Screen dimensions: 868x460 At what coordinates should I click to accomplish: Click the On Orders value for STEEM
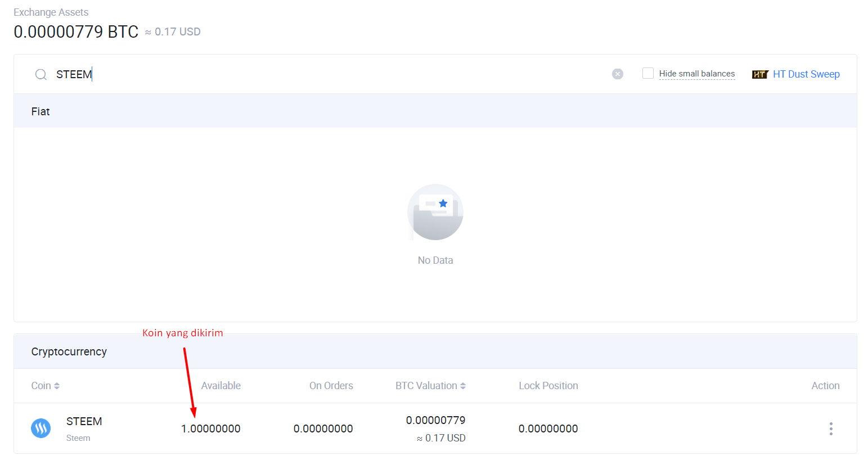click(323, 429)
